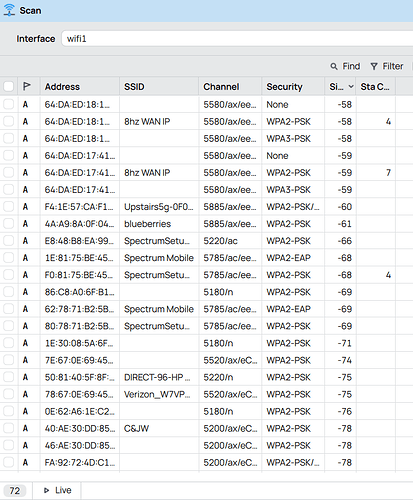
Task: Click the Live play triangle icon
Action: (x=47, y=490)
